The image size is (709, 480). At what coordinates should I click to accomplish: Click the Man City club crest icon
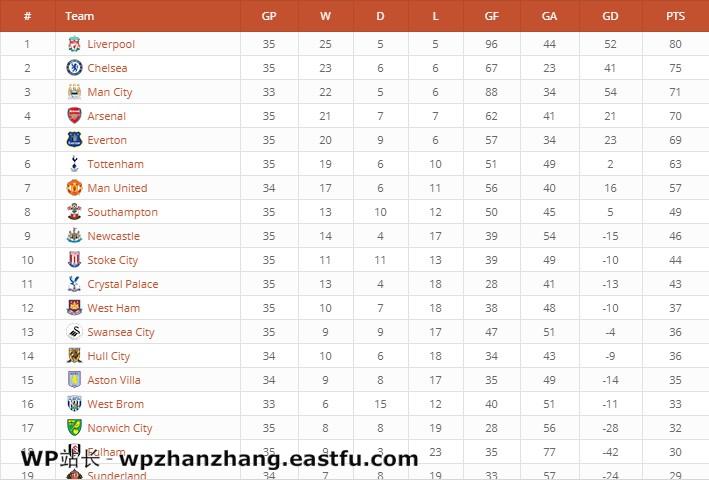74,92
